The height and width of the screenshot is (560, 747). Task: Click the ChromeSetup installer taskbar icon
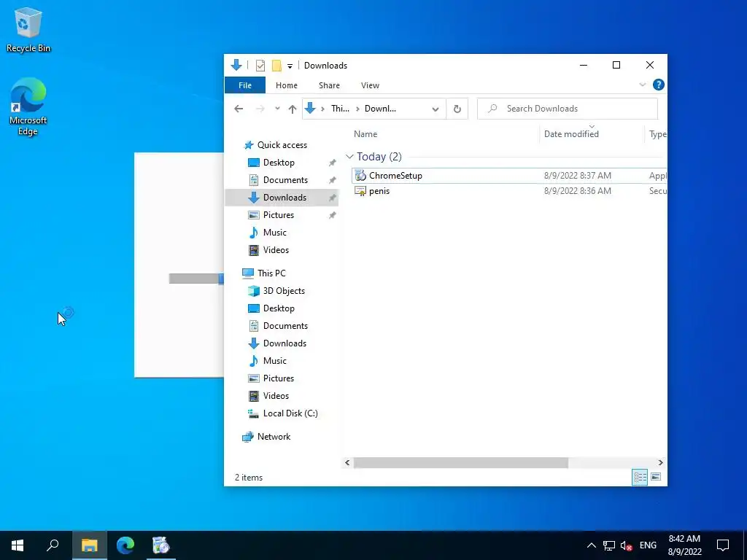[161, 545]
